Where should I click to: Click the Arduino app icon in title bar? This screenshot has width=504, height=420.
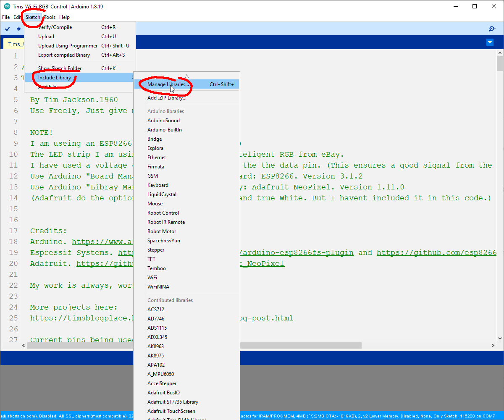[7, 6]
